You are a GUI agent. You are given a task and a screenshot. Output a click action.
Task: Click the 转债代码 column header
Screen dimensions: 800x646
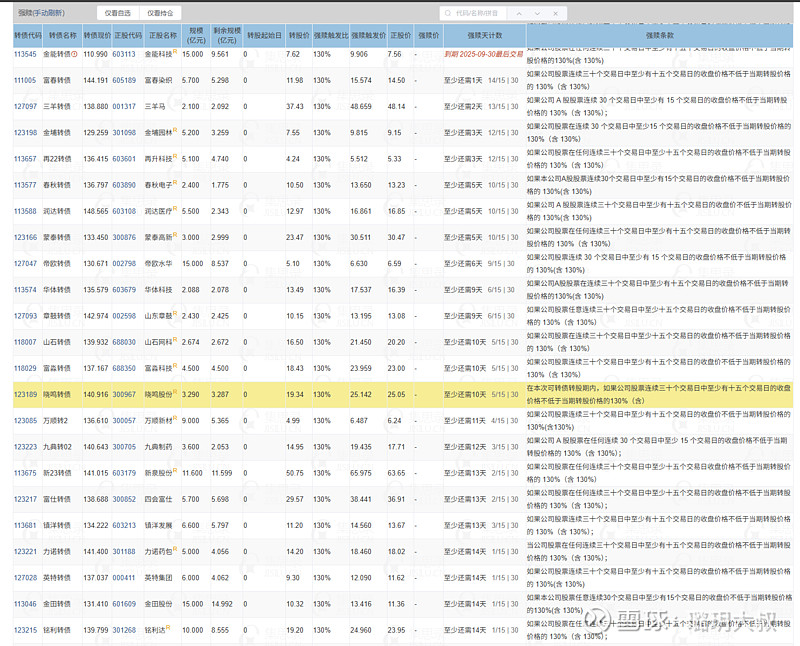25,34
